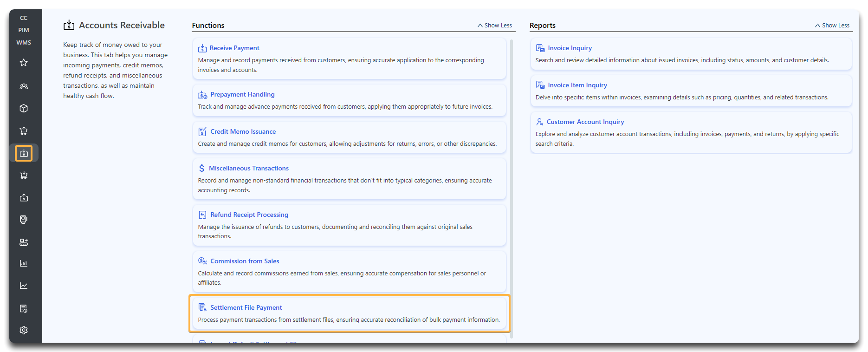Click the gear settings icon in sidebar
This screenshot has height=352, width=868.
pyautogui.click(x=24, y=330)
